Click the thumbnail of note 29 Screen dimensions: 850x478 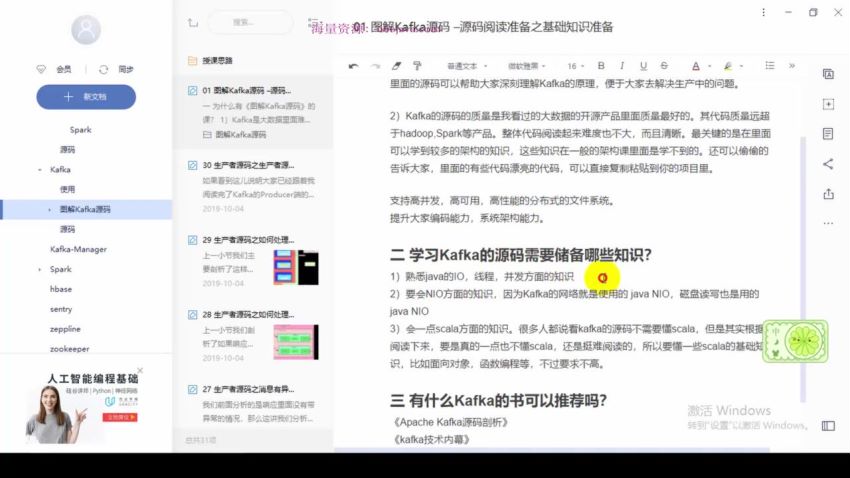tap(296, 268)
